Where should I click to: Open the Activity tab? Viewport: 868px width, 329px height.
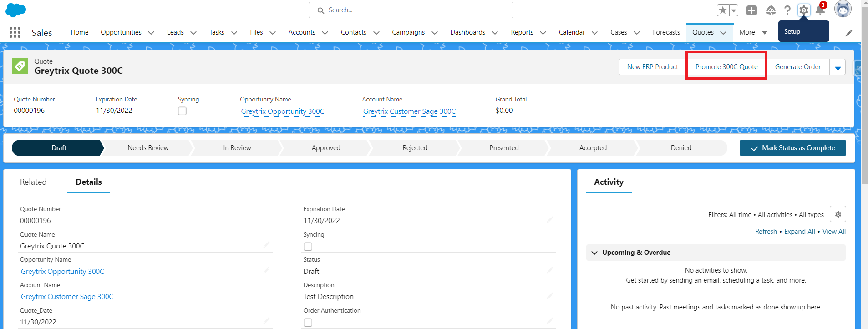click(609, 182)
